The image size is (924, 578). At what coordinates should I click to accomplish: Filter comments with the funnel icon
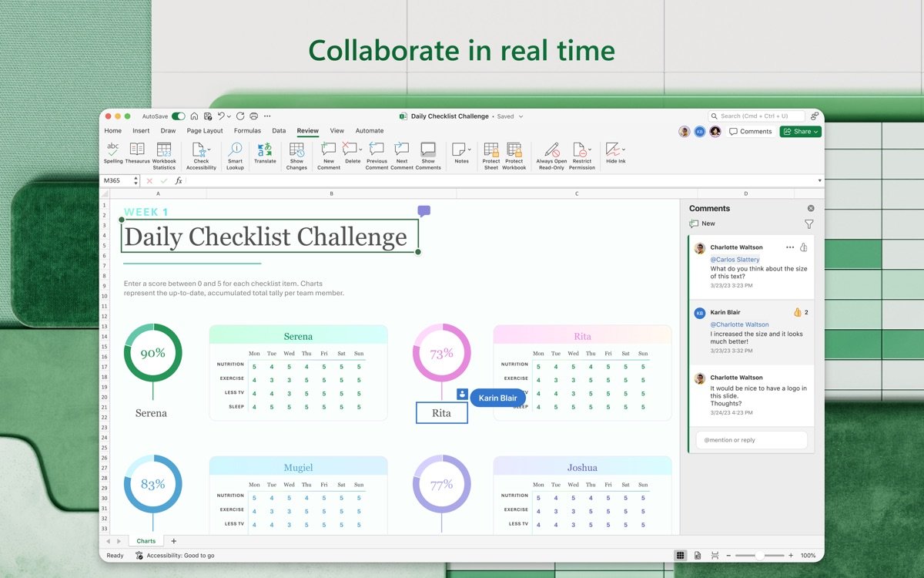click(x=808, y=224)
